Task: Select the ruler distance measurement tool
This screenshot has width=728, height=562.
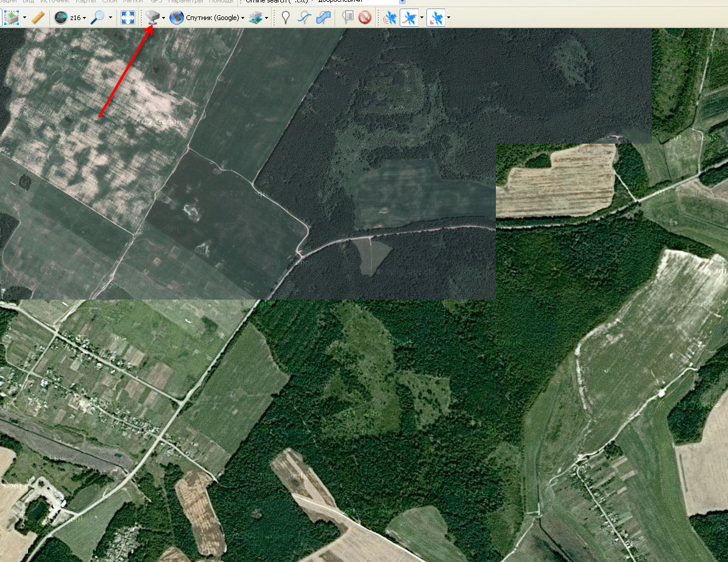Action: (x=38, y=18)
